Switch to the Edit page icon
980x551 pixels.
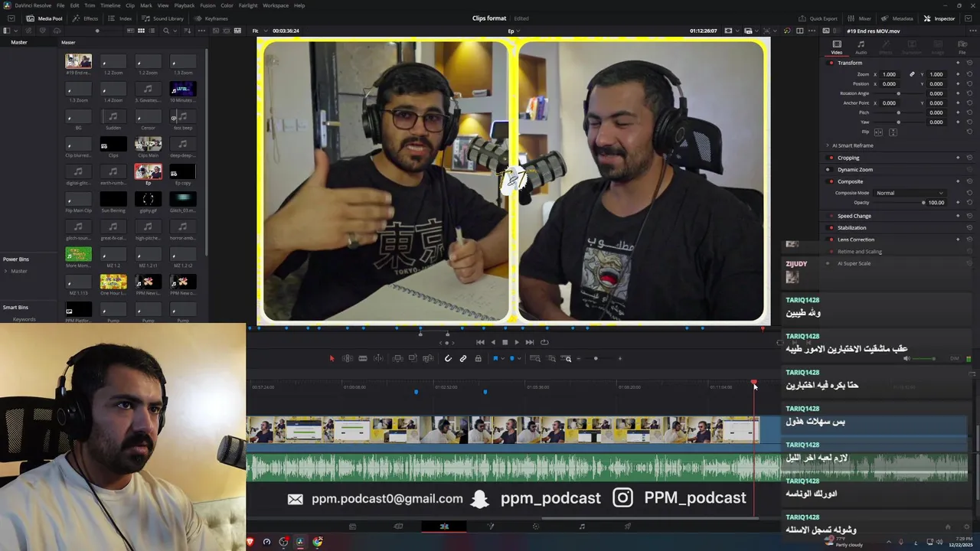click(444, 527)
